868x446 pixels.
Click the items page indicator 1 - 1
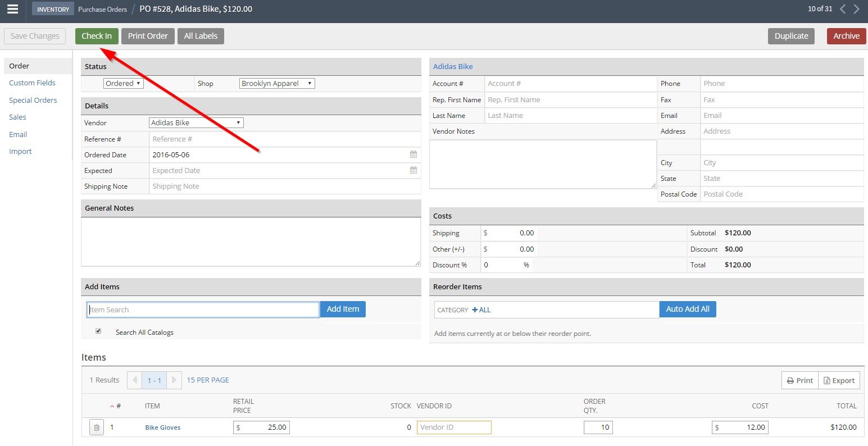tap(154, 380)
